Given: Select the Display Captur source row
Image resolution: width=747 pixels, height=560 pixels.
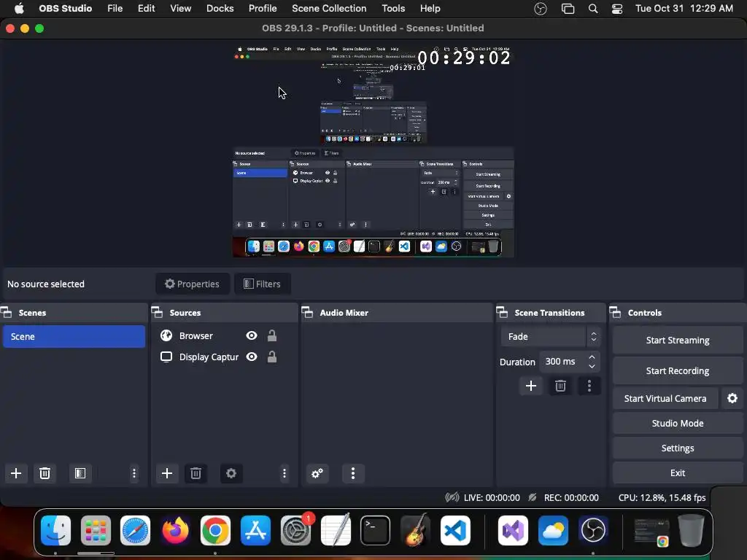Looking at the screenshot, I should pyautogui.click(x=224, y=357).
